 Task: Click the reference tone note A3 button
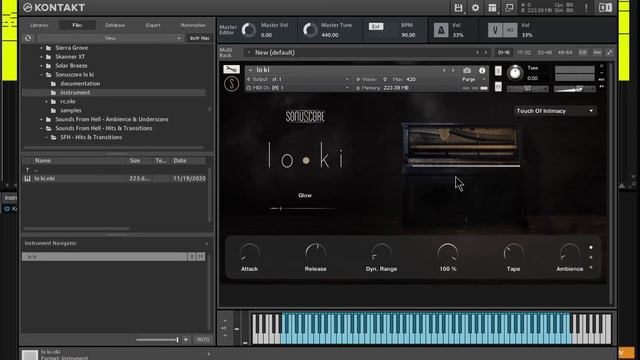510,30
